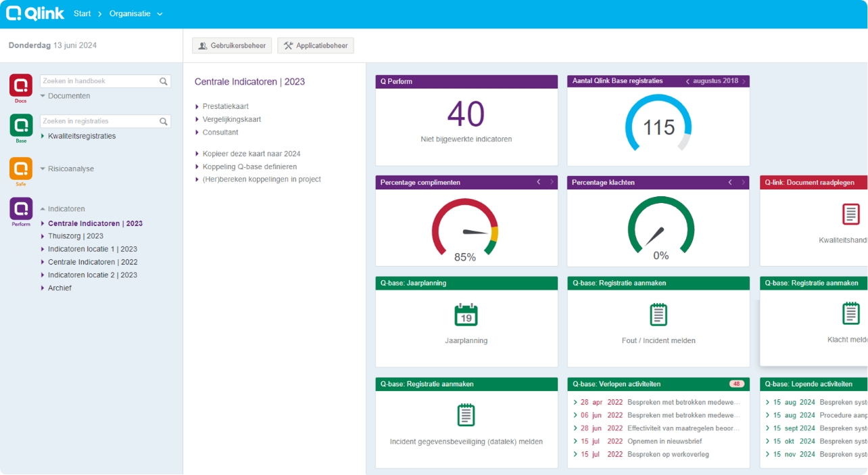The height and width of the screenshot is (475, 868).
Task: Click the Jaarplanning label under the calendar
Action: click(x=466, y=341)
